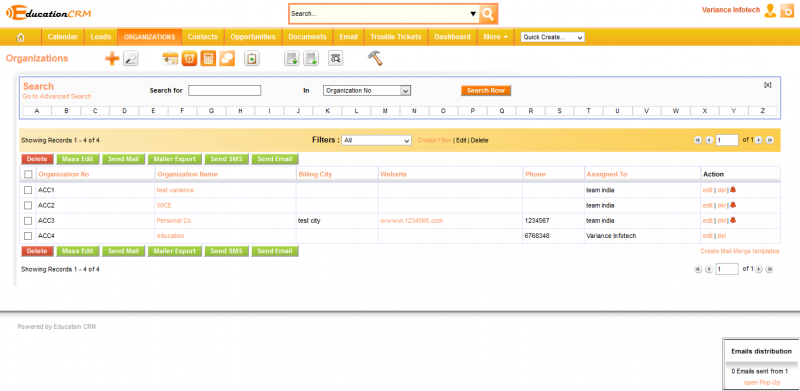Click the Mass Edit button above table

[78, 159]
